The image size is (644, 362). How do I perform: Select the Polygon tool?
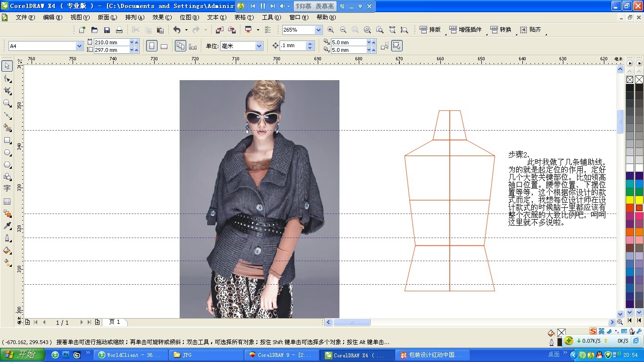coord(7,165)
